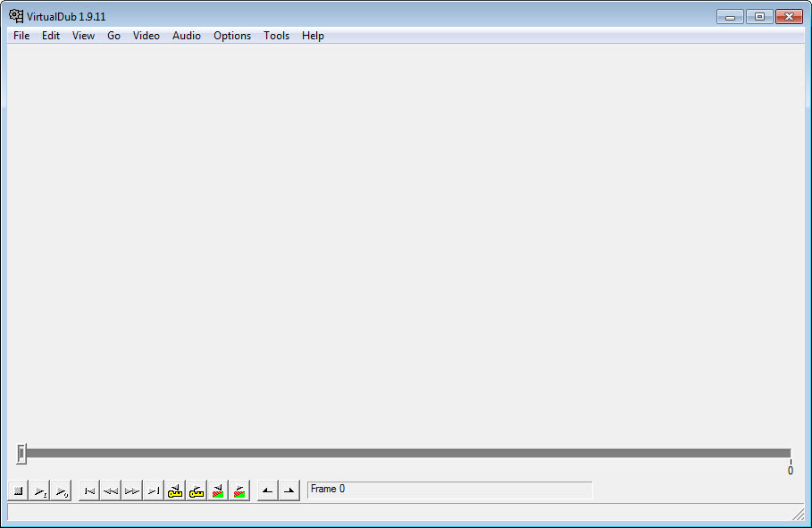Open the Options menu
The height and width of the screenshot is (528, 812).
[x=232, y=36]
